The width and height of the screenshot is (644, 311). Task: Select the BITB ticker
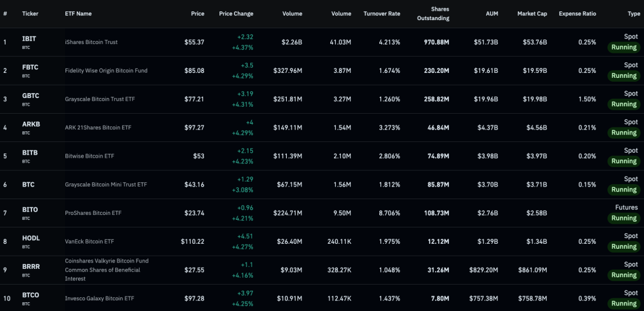tap(30, 153)
